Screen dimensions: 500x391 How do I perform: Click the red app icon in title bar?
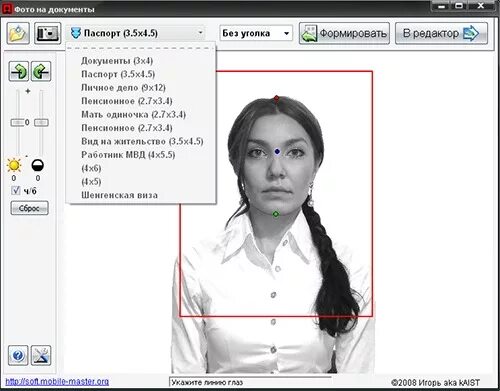pos(6,9)
